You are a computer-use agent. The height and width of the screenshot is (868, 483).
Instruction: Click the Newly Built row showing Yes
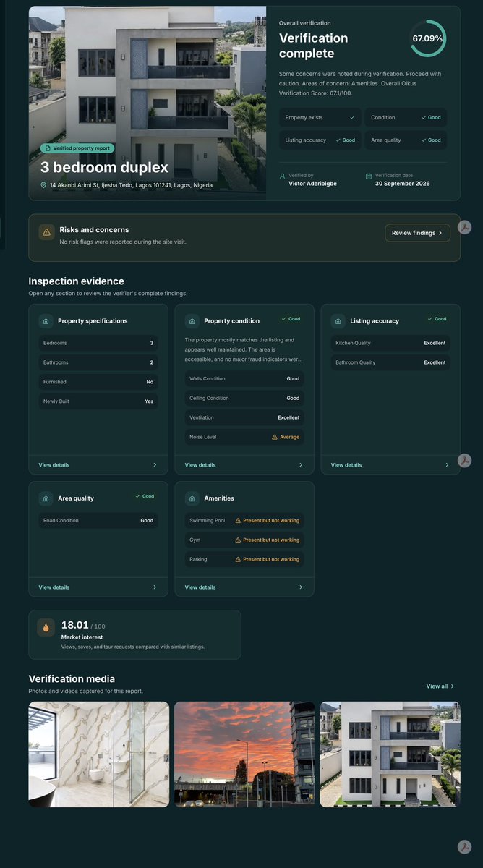pyautogui.click(x=98, y=401)
